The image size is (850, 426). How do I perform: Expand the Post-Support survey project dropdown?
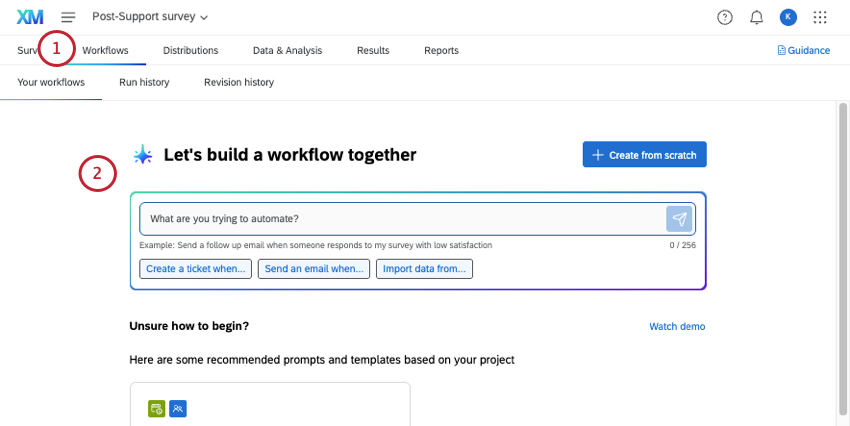[x=150, y=17]
